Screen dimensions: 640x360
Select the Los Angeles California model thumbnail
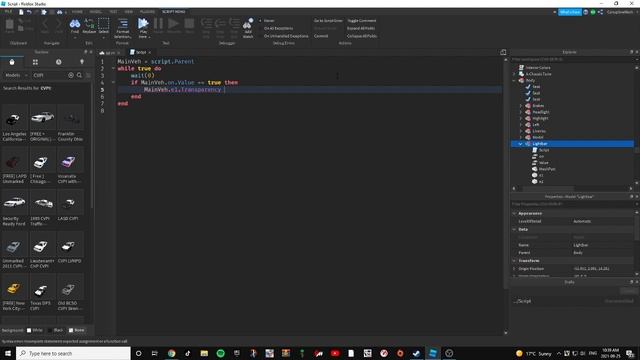(14, 118)
